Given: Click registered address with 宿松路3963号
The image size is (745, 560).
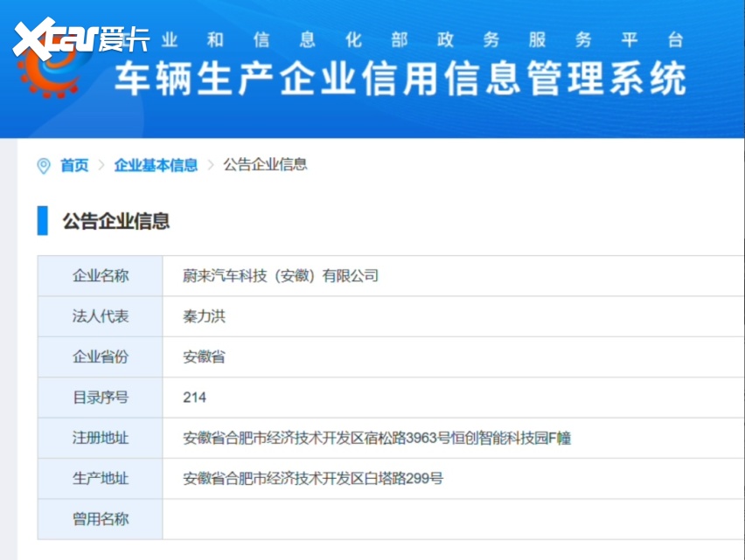Looking at the screenshot, I should coord(377,439).
